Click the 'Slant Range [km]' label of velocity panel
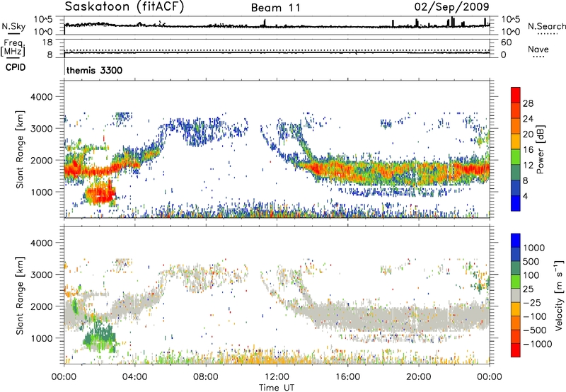The image size is (566, 392). pos(20,295)
